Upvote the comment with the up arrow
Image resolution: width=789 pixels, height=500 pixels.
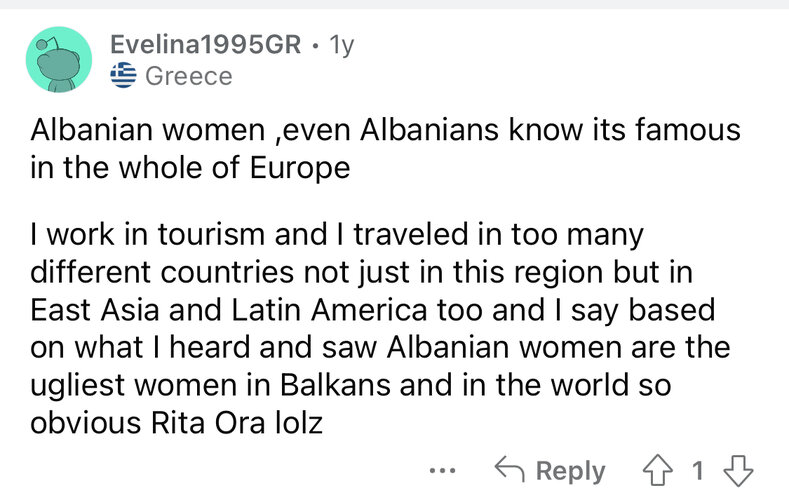coord(658,471)
